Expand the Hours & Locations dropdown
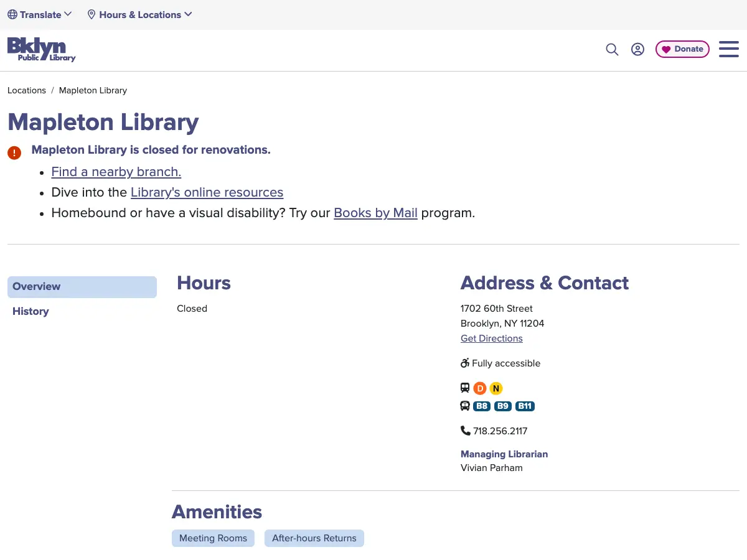Viewport: 747px width, 560px height. [139, 14]
